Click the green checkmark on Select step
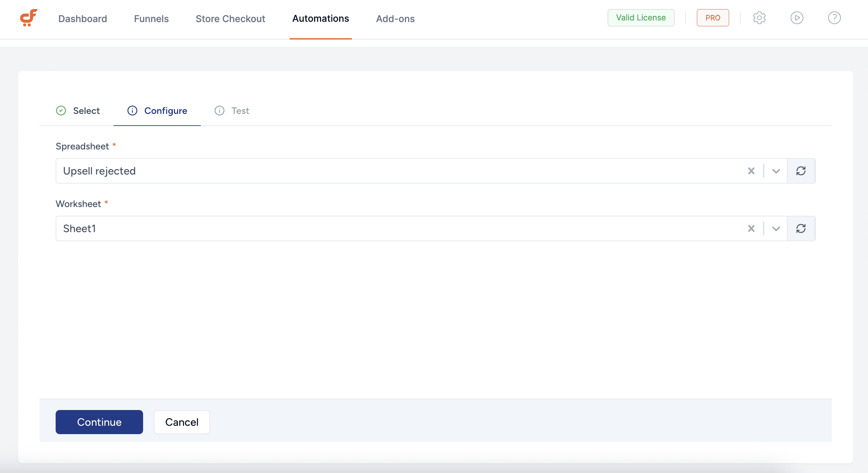The image size is (868, 473). 61,111
